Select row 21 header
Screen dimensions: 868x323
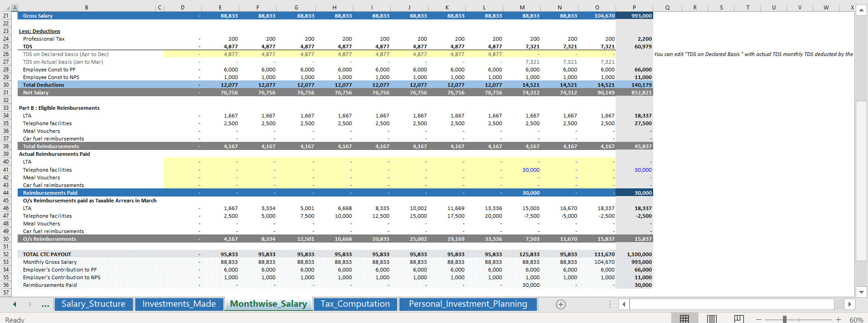pyautogui.click(x=6, y=16)
